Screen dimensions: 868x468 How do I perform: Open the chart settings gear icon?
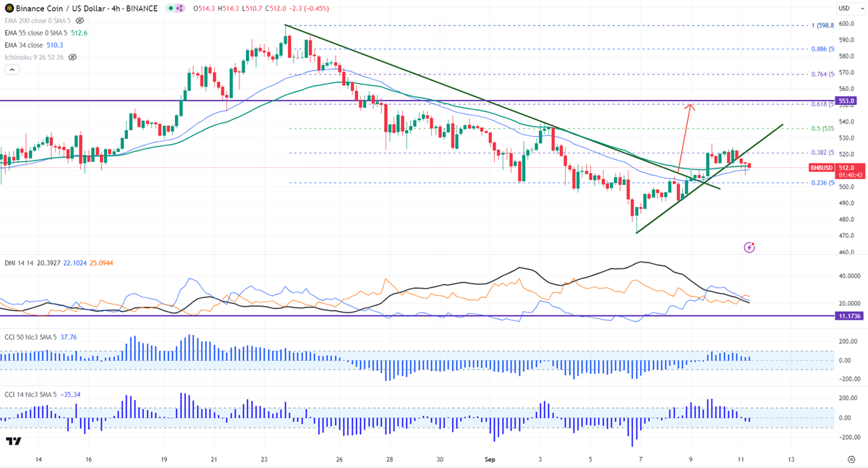(850, 459)
